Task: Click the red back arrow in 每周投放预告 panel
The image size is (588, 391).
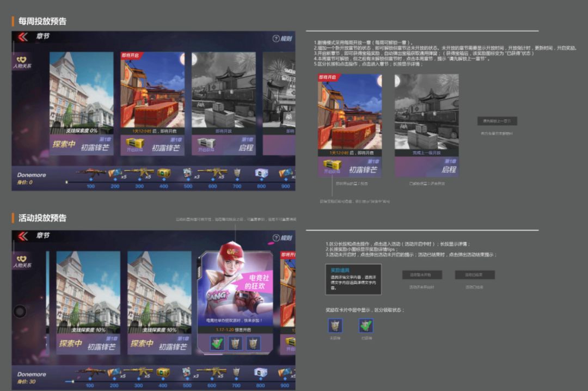Action: tap(22, 37)
